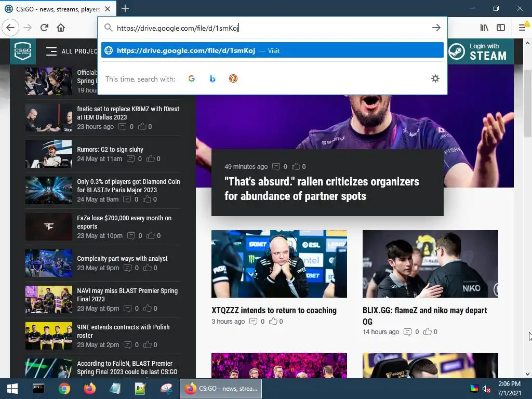Click the XTQZZZ article photo
Image resolution: width=532 pixels, height=399 pixels.
(279, 263)
